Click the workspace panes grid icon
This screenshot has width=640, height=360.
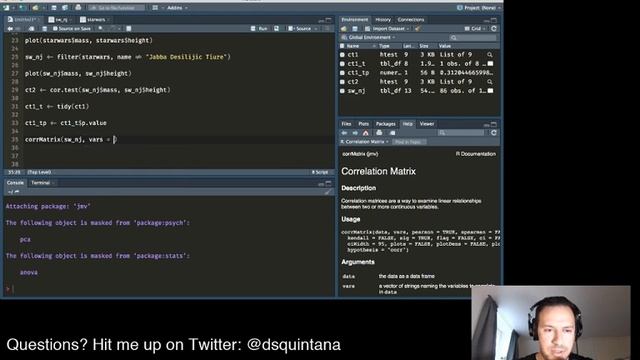click(x=155, y=8)
